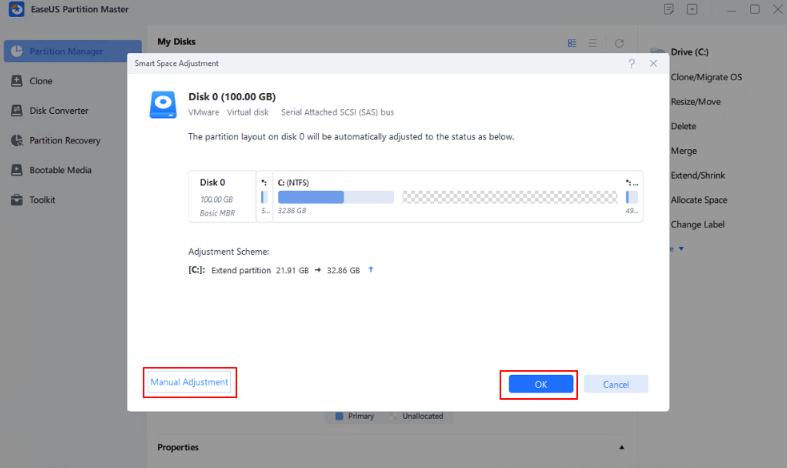Open Disk Converter from sidebar
Screen dimensions: 787x468
(x=59, y=110)
